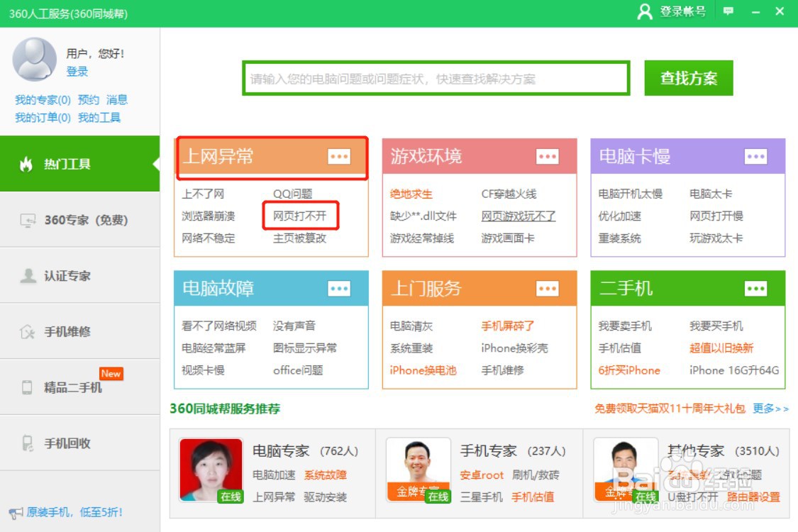Click the megaphone icon at bottom left
Viewport: 798px width, 532px height.
[x=16, y=513]
